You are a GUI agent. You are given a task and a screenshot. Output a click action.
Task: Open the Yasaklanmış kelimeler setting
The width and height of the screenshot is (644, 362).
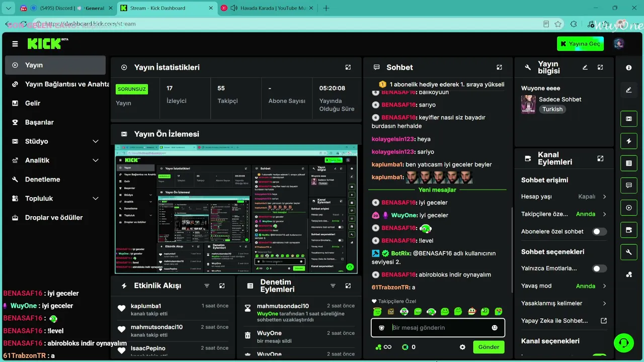pyautogui.click(x=564, y=303)
